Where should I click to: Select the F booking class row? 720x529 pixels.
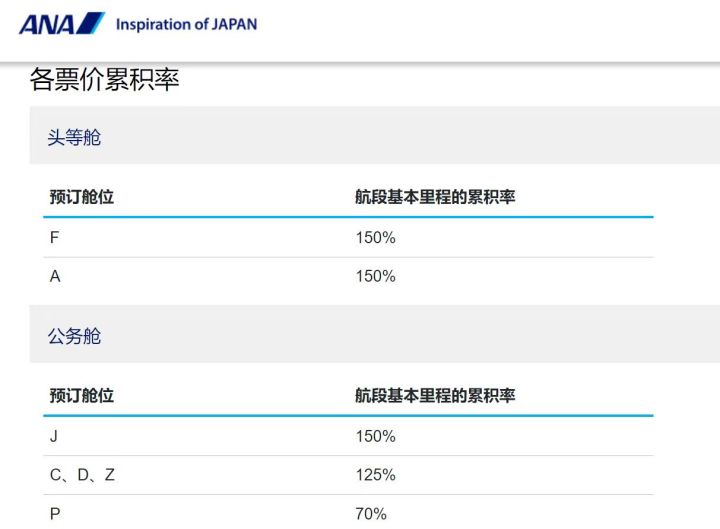point(348,238)
